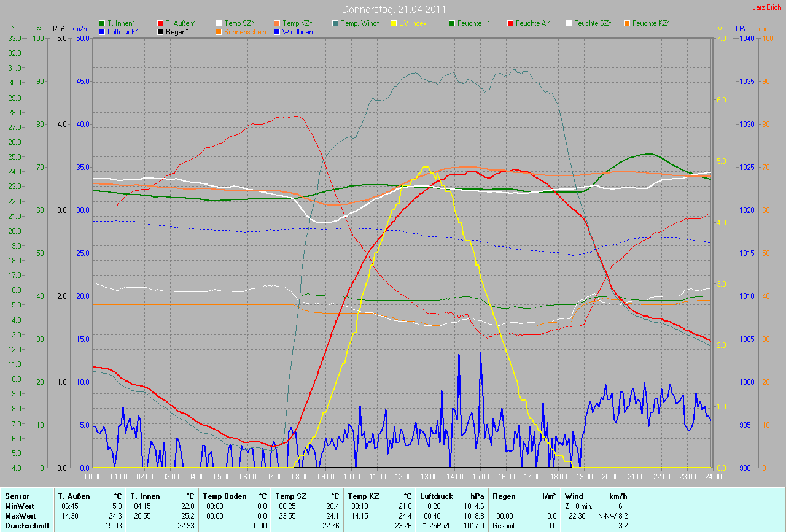Click the chart title 'Donnerstag, 21.04.2011'
The image size is (786, 532).
(394, 9)
